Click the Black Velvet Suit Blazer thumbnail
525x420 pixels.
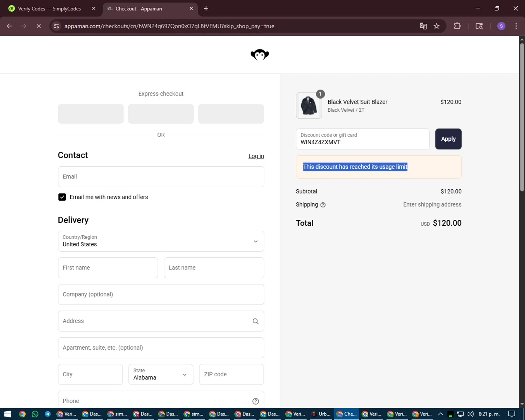pyautogui.click(x=309, y=105)
